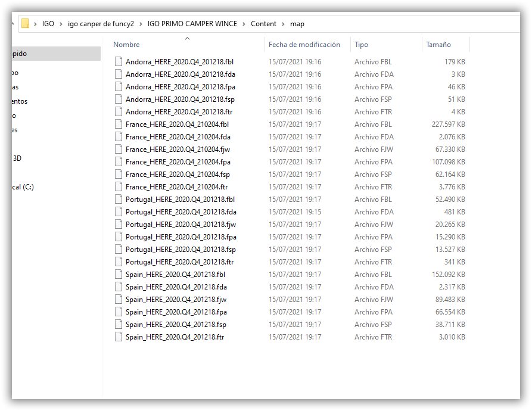Sort files by Tamaño column
This screenshot has width=532, height=411.
(438, 45)
